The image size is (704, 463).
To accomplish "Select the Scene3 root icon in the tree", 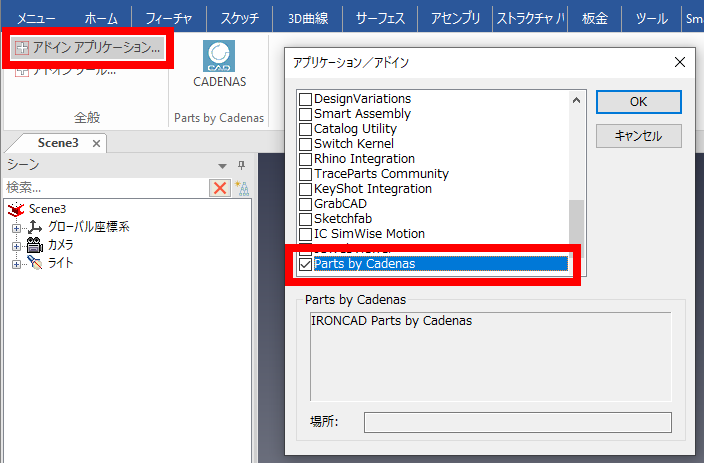I will tap(16, 209).
